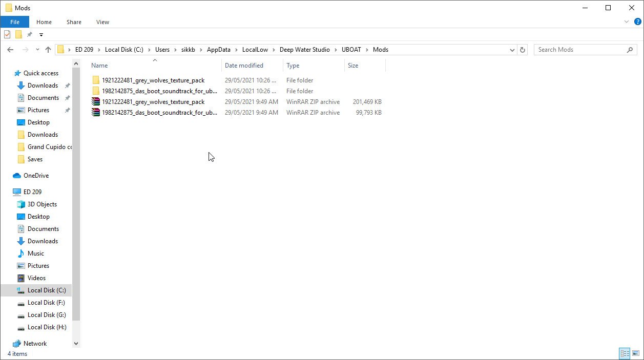Click LocalLow in the address breadcrumb

coord(255,50)
